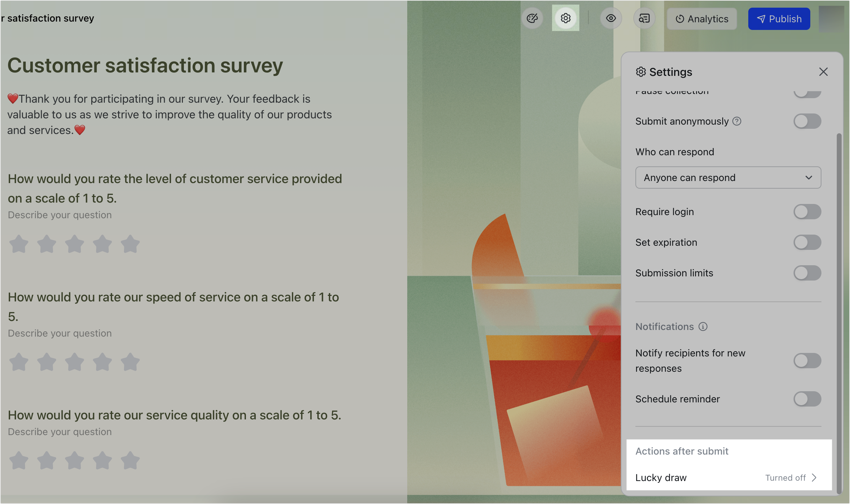This screenshot has height=504, width=850.
Task: Click the Customer satisfaction survey title
Action: [145, 65]
